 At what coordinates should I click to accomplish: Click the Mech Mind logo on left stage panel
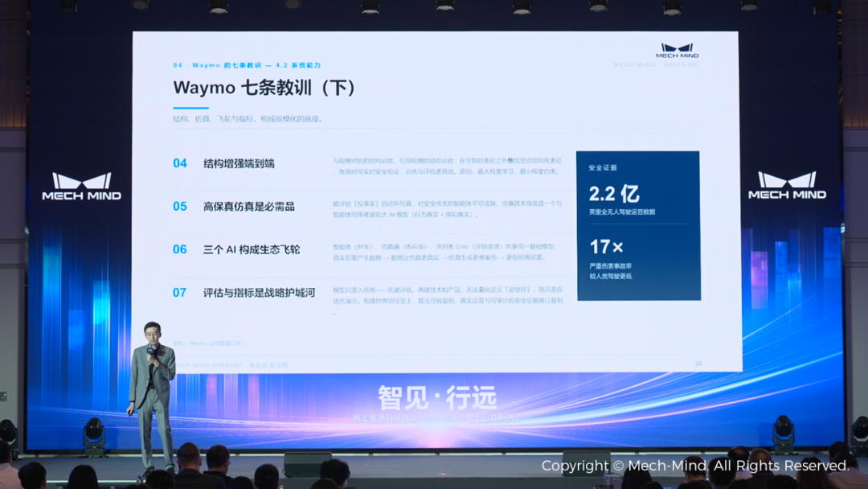[82, 187]
